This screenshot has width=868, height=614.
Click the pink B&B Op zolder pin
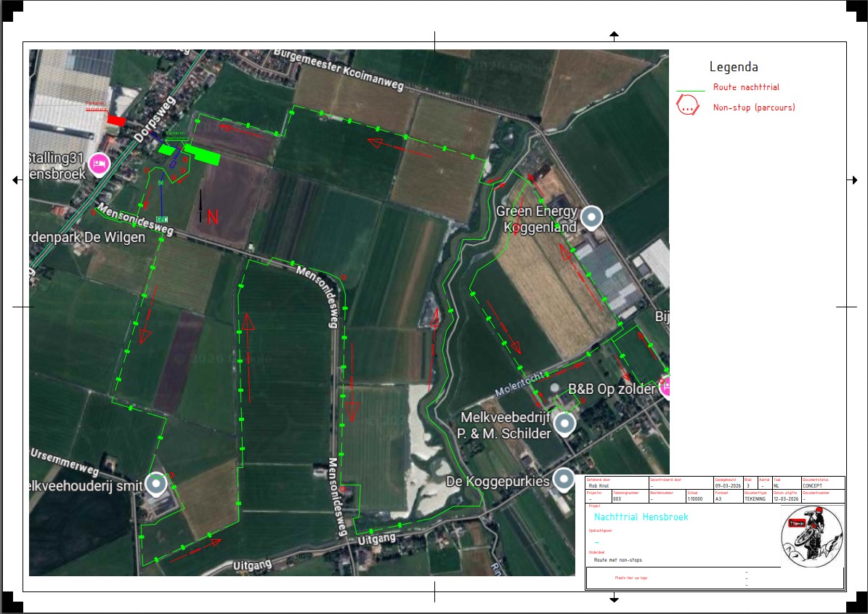(x=663, y=386)
